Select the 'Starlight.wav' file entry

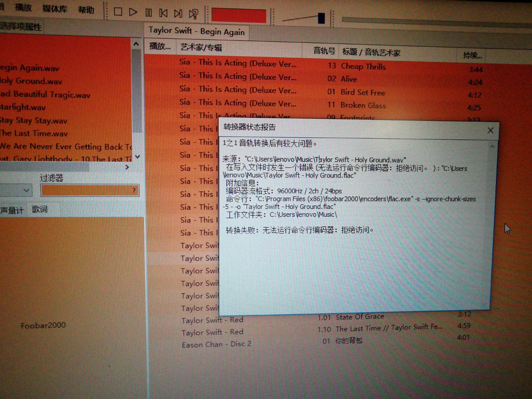(23, 107)
